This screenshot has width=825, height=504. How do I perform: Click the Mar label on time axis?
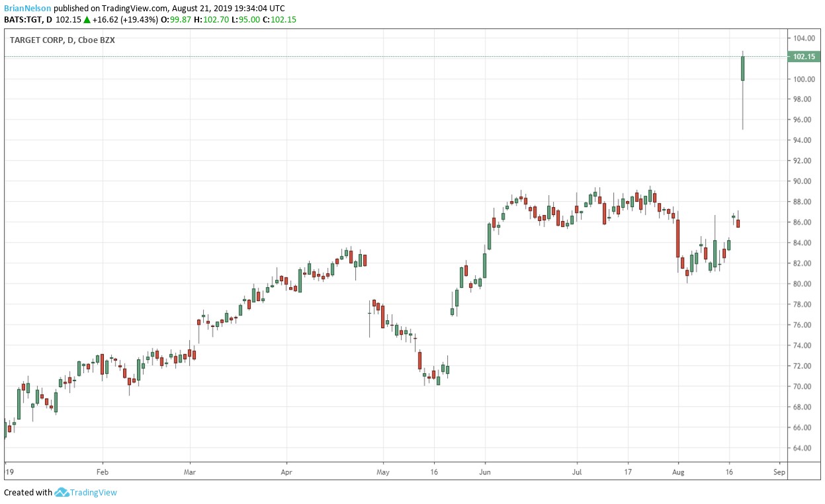coord(190,472)
